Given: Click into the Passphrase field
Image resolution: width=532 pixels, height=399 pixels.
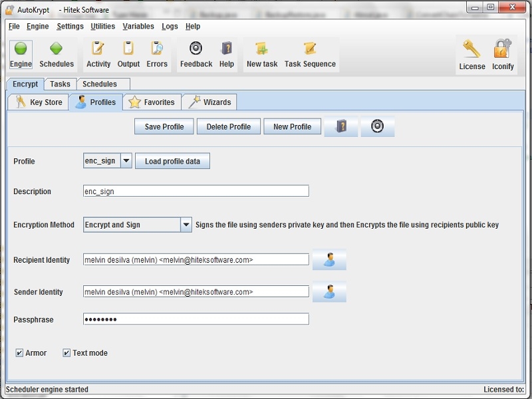Looking at the screenshot, I should [x=196, y=319].
